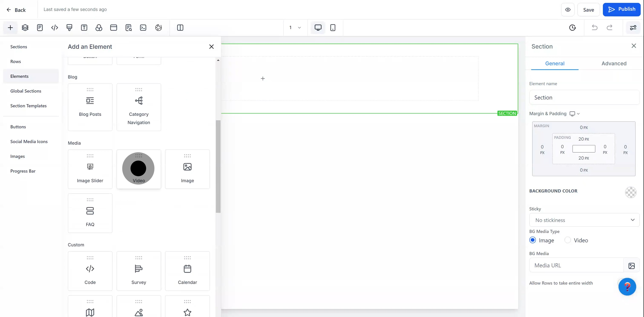Open Global Sections in sidebar

[26, 91]
